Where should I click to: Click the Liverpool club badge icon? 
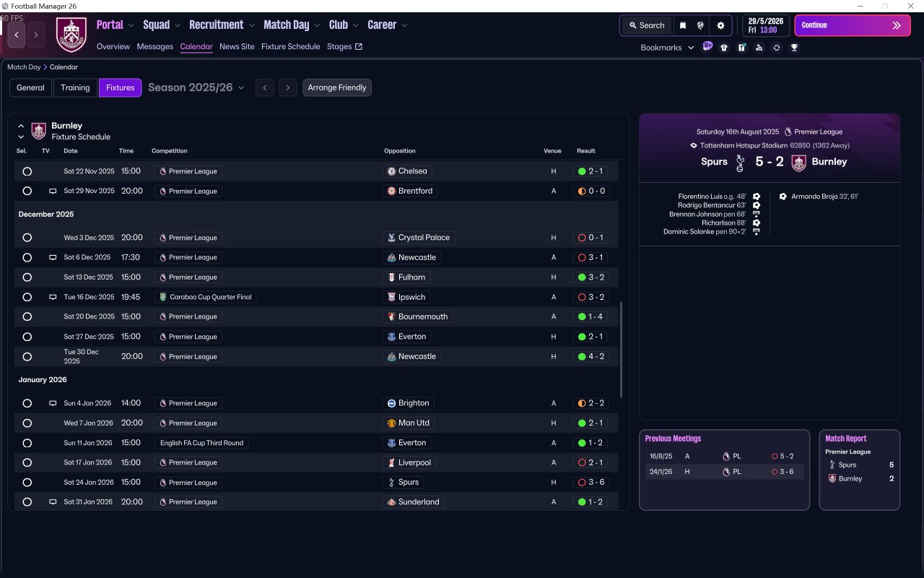(391, 462)
